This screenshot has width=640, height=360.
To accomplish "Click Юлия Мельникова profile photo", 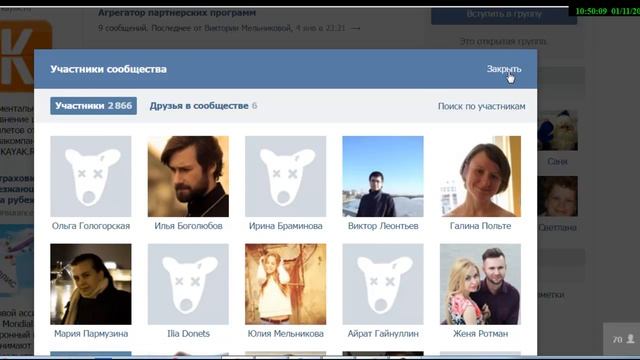I will pyautogui.click(x=286, y=284).
